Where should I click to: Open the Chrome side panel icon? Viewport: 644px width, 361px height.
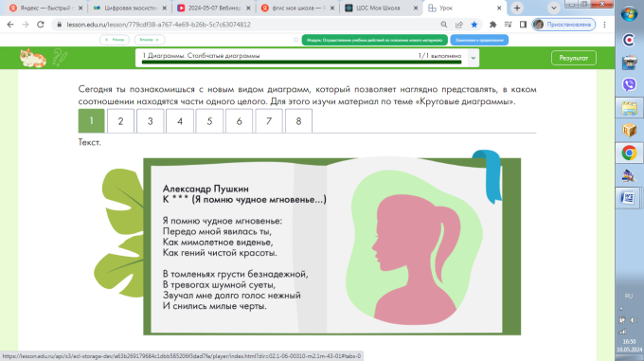point(523,25)
